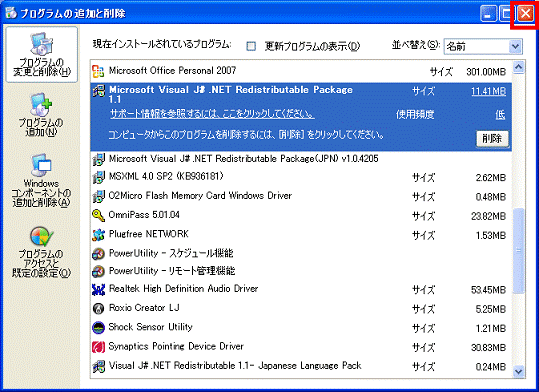Image resolution: width=539 pixels, height=392 pixels.
Task: Select PowerUtility - スケジュール機能 entry
Action: tap(301, 254)
